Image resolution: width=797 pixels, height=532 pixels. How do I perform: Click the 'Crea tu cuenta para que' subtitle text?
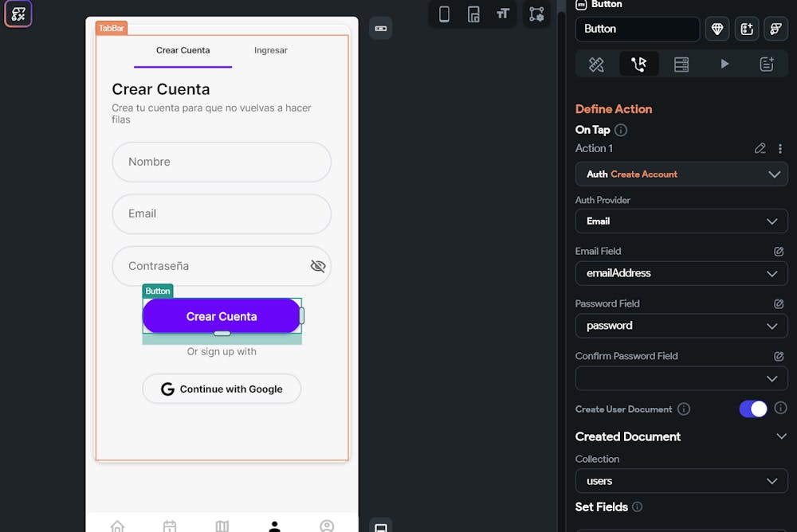coord(211,113)
